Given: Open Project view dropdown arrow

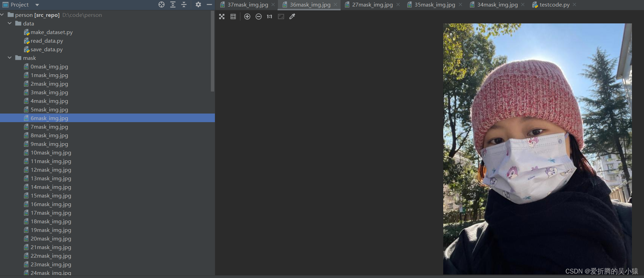Looking at the screenshot, I should pyautogui.click(x=37, y=5).
